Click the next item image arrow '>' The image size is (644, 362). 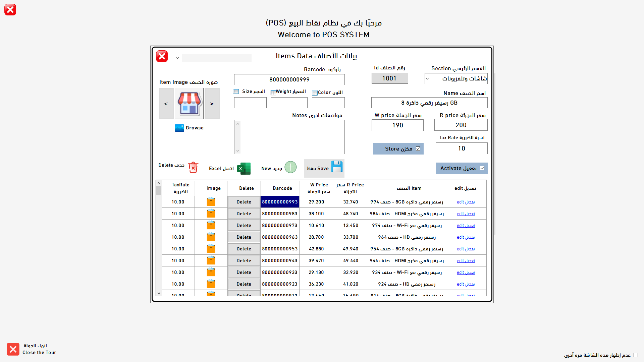point(212,104)
